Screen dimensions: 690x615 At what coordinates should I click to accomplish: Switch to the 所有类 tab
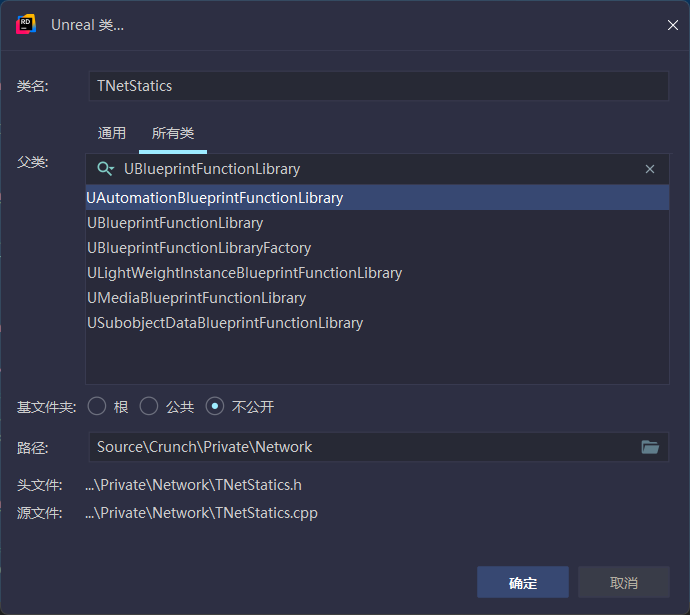tap(173, 133)
